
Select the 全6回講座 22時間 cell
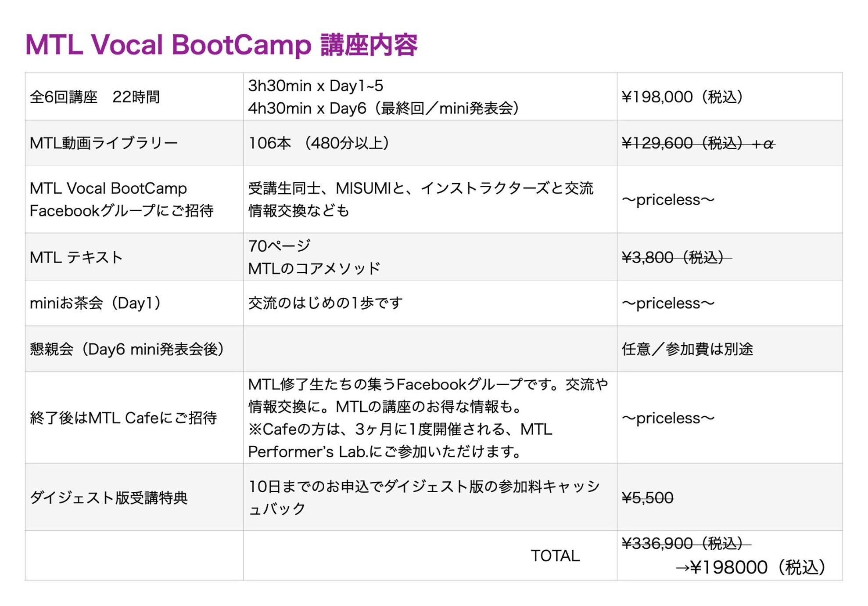(x=95, y=97)
